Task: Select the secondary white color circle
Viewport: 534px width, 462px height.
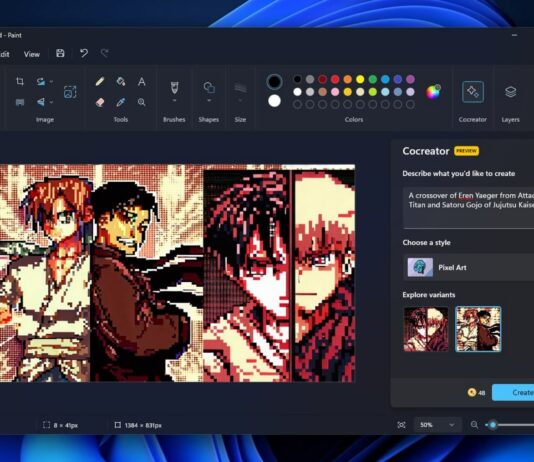Action: coord(274,101)
